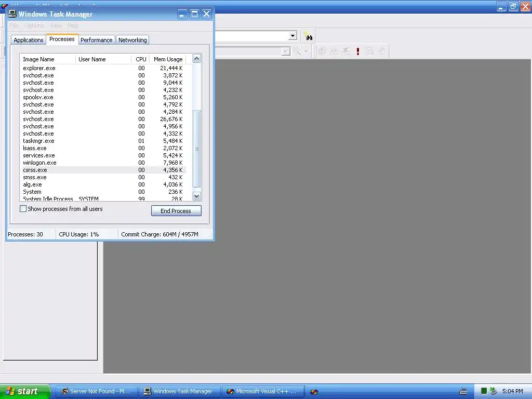Image resolution: width=532 pixels, height=399 pixels.
Task: Click the End Process button
Action: pyautogui.click(x=176, y=211)
